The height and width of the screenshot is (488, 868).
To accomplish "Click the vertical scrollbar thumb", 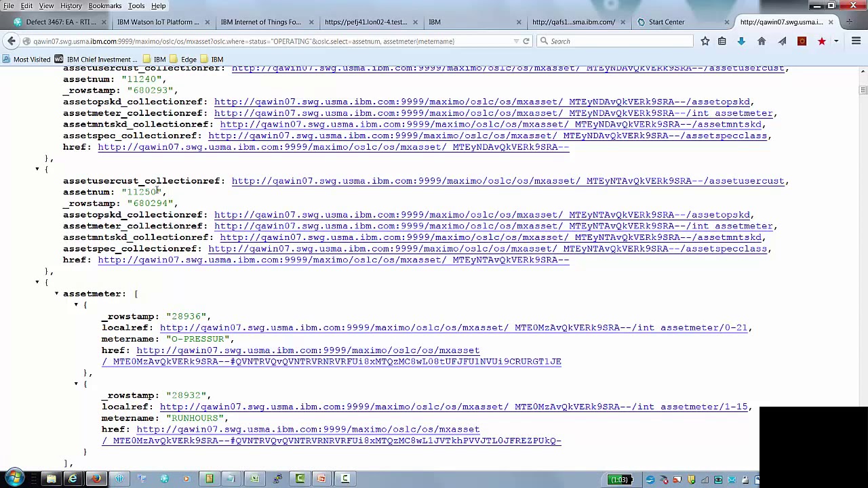I will point(863,90).
